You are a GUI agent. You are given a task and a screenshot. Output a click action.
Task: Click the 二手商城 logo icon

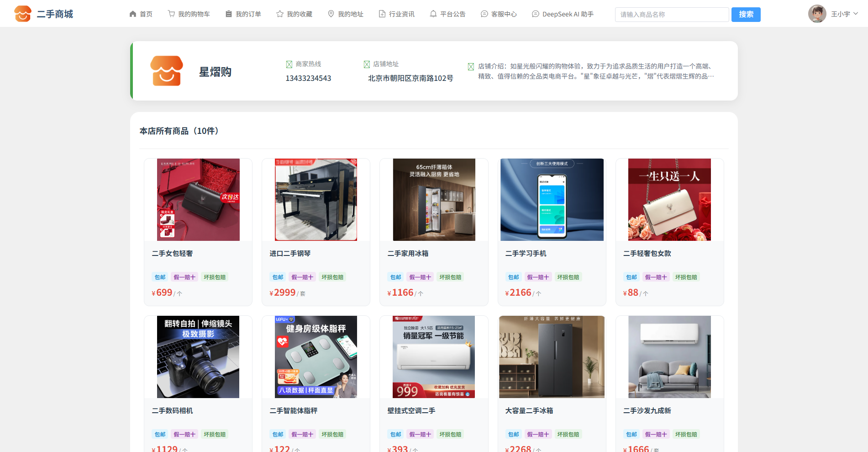click(x=23, y=14)
